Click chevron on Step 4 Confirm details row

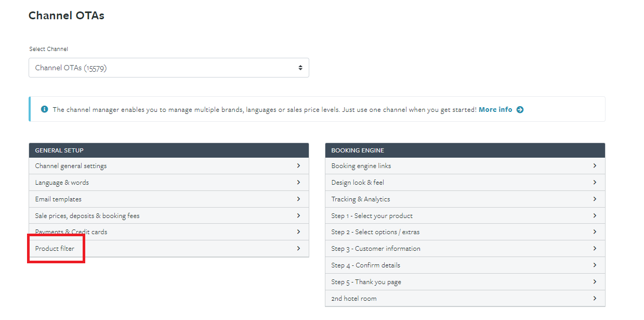pyautogui.click(x=595, y=265)
